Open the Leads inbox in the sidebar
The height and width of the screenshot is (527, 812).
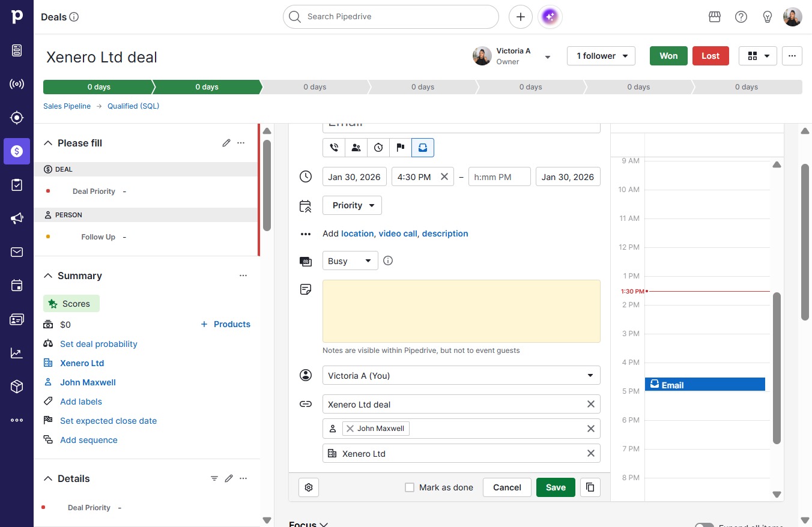click(x=17, y=50)
